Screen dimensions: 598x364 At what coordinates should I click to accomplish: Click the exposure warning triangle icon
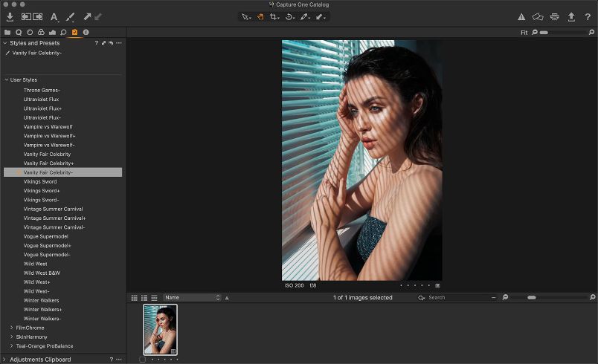(x=521, y=17)
